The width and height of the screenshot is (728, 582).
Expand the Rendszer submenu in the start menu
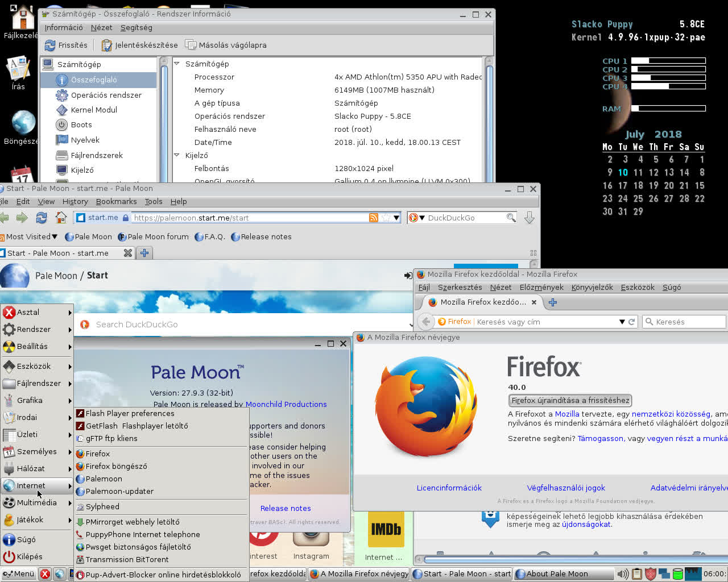point(38,329)
